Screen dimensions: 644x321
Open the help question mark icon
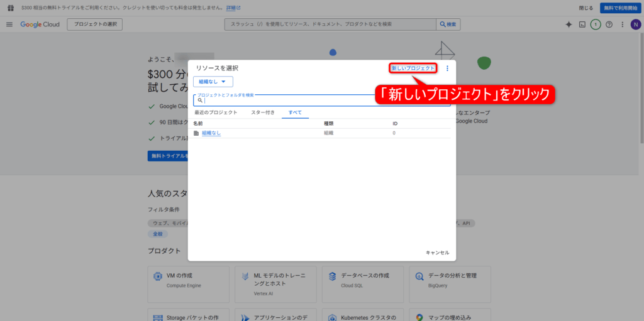pyautogui.click(x=609, y=24)
